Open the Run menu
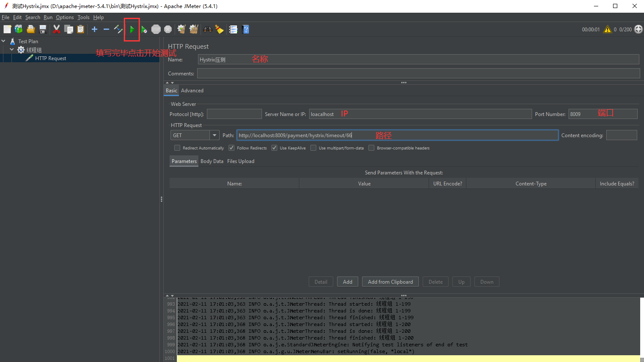 [48, 17]
